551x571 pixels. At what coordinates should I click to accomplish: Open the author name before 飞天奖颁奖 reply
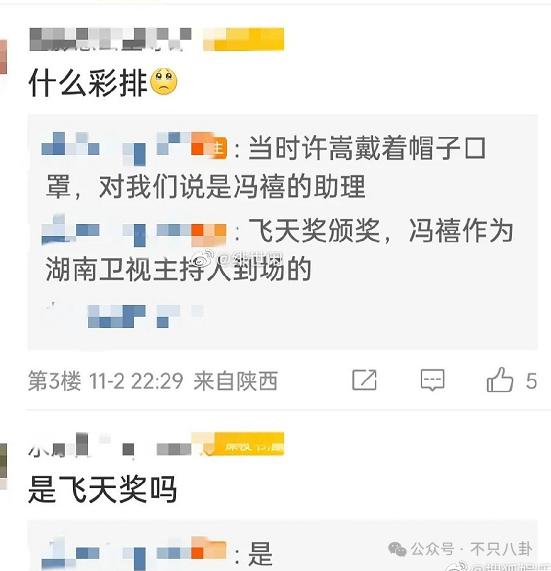pos(134,230)
